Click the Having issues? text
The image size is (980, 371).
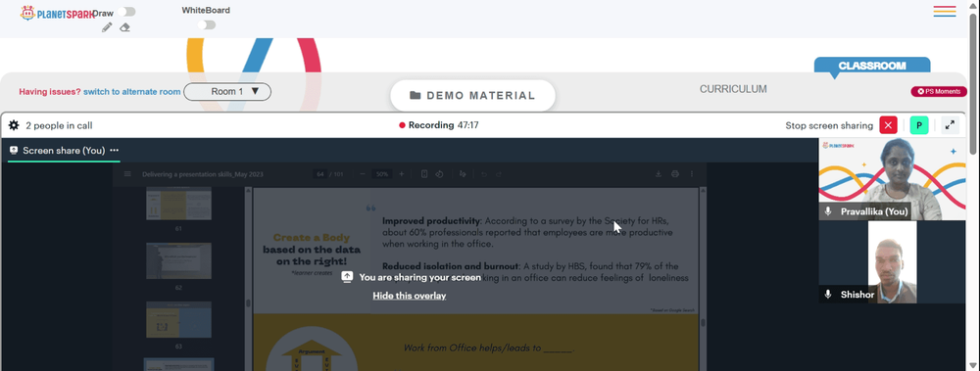point(50,92)
